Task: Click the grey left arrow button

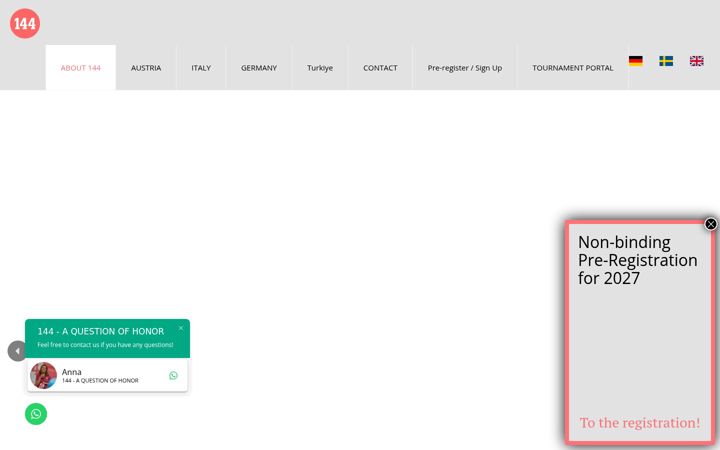Action: [x=17, y=351]
